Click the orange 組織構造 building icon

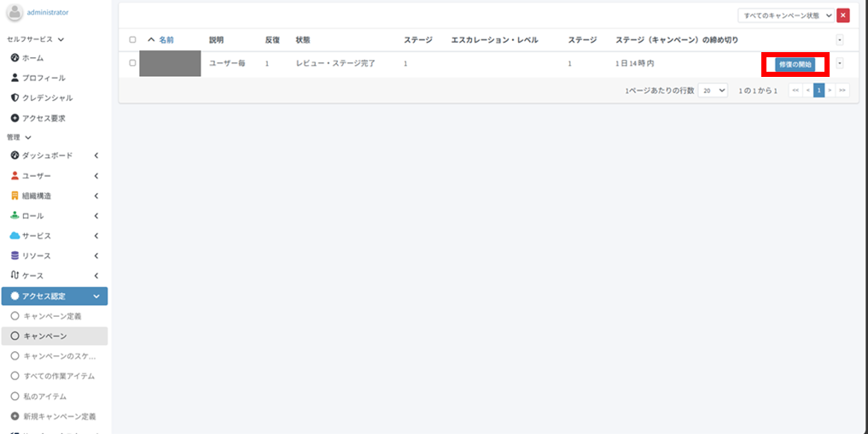tap(15, 196)
